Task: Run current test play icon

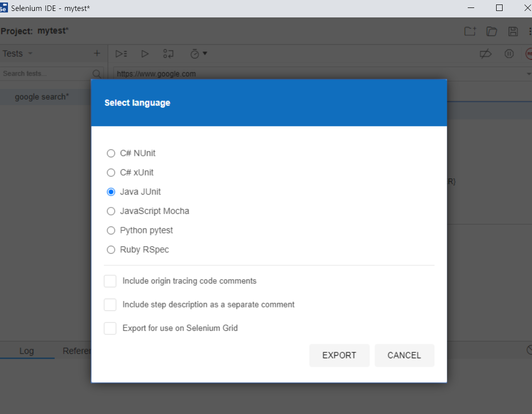Action: pyautogui.click(x=145, y=54)
